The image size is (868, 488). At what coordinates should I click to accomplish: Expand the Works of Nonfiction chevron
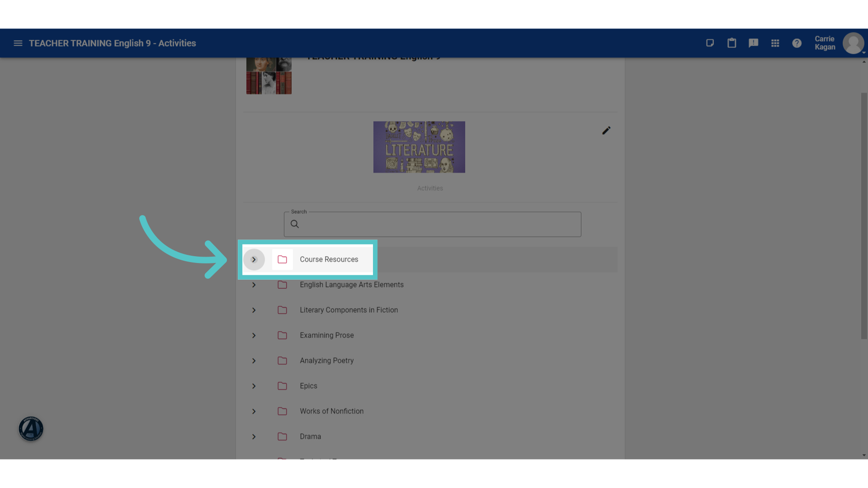click(x=254, y=411)
